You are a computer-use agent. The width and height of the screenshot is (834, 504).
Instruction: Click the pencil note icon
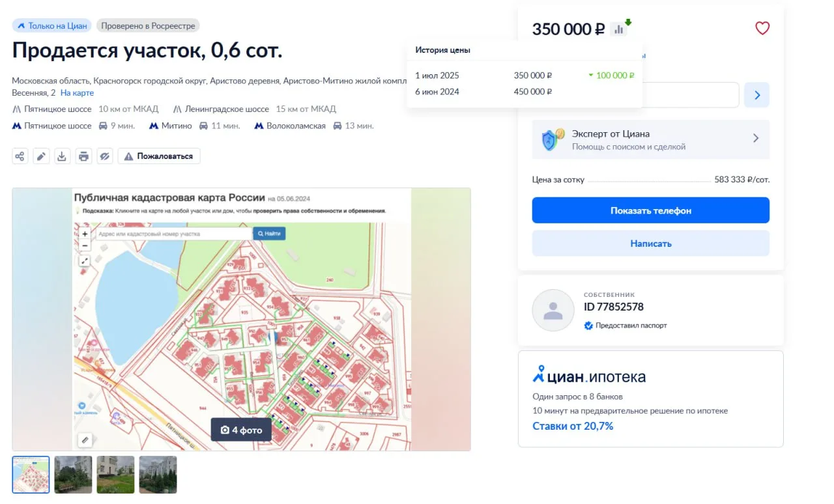click(41, 156)
